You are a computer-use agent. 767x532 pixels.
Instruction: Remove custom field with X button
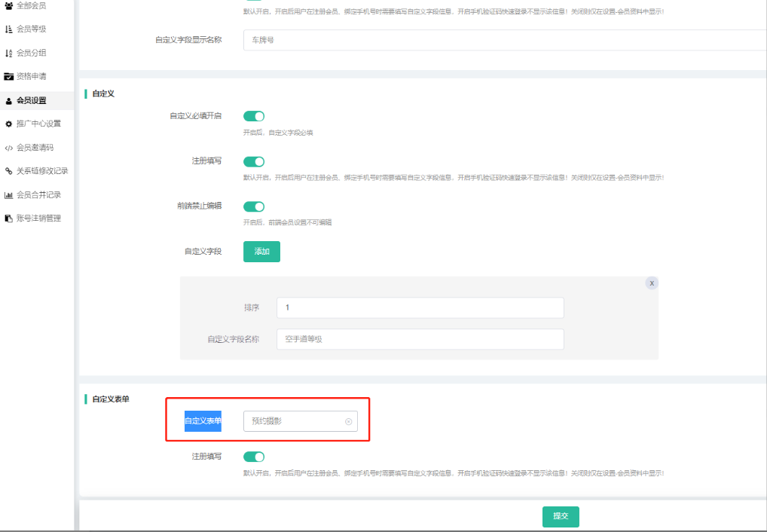click(652, 283)
